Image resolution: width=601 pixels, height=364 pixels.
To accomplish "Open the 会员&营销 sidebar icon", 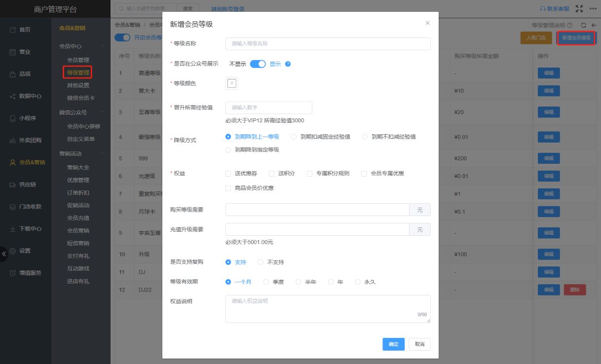I will [13, 162].
